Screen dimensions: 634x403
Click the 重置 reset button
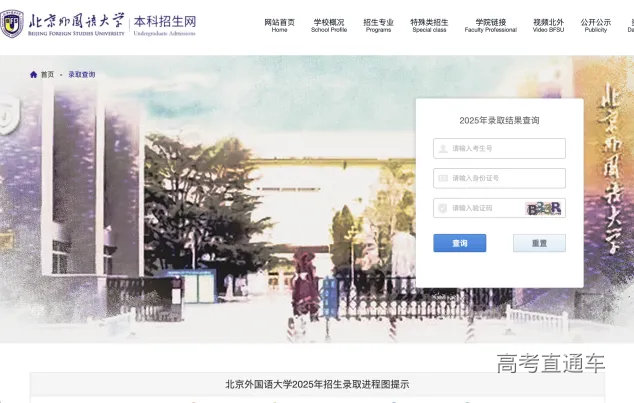coord(539,243)
